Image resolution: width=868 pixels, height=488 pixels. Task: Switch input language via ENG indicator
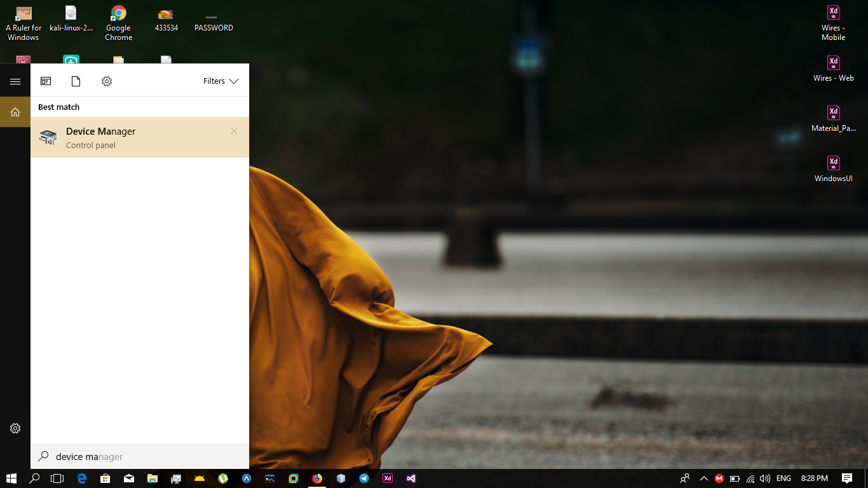click(783, 478)
